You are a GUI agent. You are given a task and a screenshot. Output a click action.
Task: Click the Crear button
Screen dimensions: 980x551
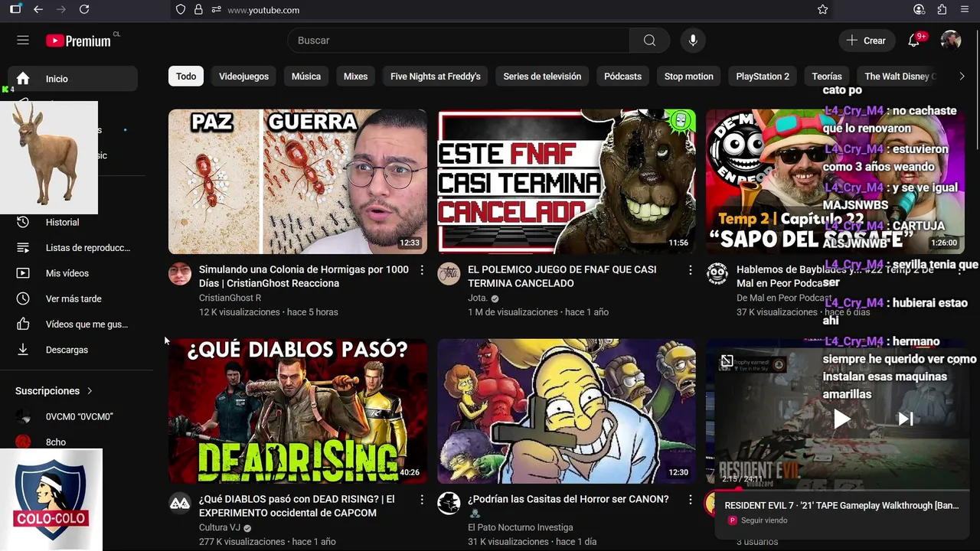tap(867, 41)
